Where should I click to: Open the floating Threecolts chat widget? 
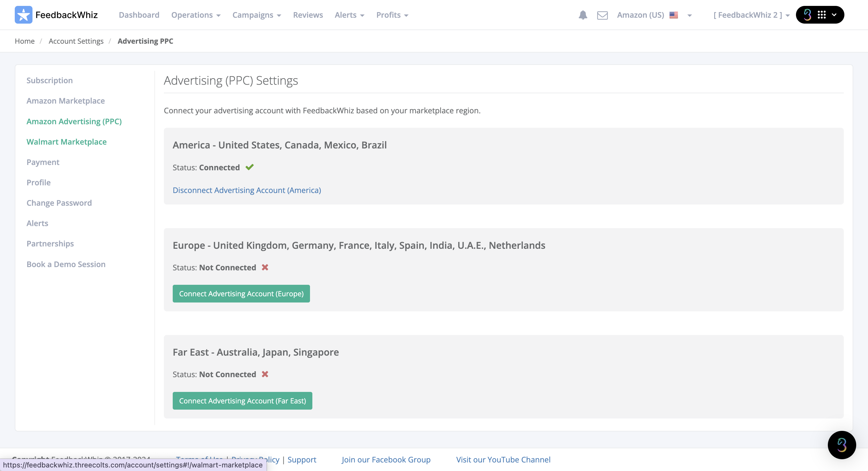point(842,445)
